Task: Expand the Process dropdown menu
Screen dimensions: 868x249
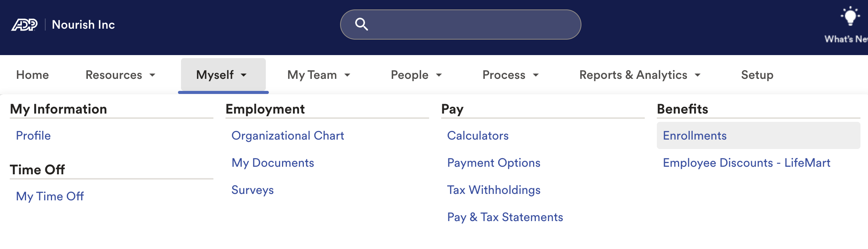Action: 510,75
